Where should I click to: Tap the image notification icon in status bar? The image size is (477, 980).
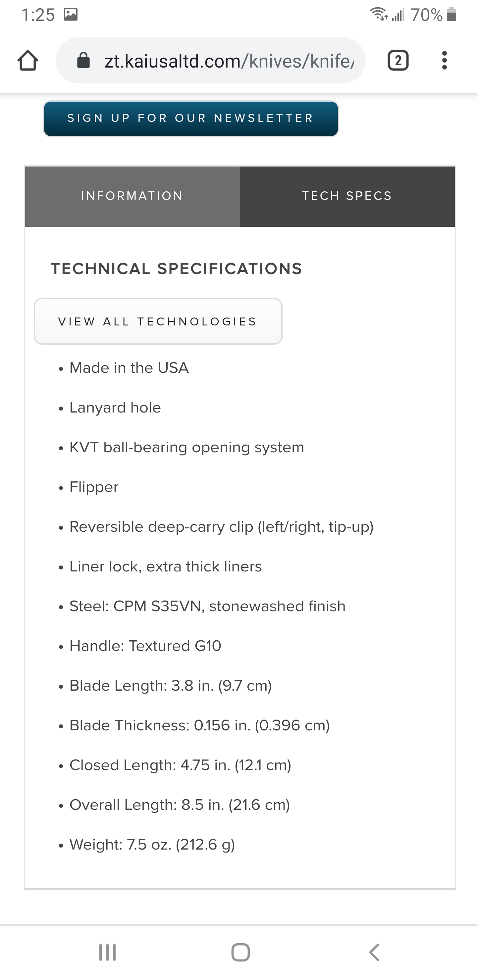click(71, 15)
